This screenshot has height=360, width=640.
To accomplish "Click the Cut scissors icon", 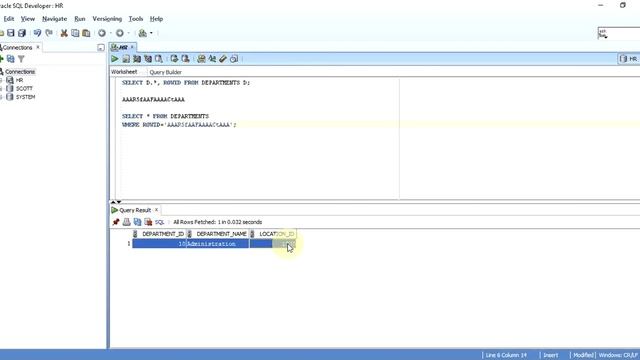I will pyautogui.click(x=64, y=33).
